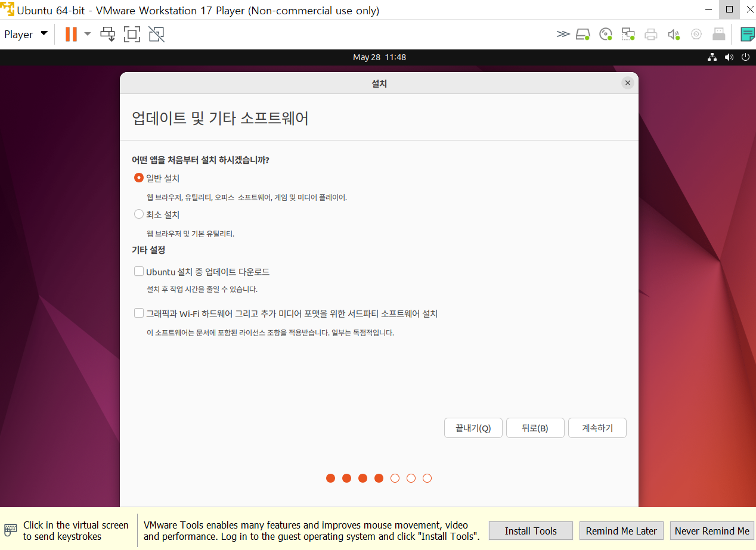Click the 기타 설정 section label
Image resolution: width=756 pixels, height=550 pixels.
(x=148, y=250)
